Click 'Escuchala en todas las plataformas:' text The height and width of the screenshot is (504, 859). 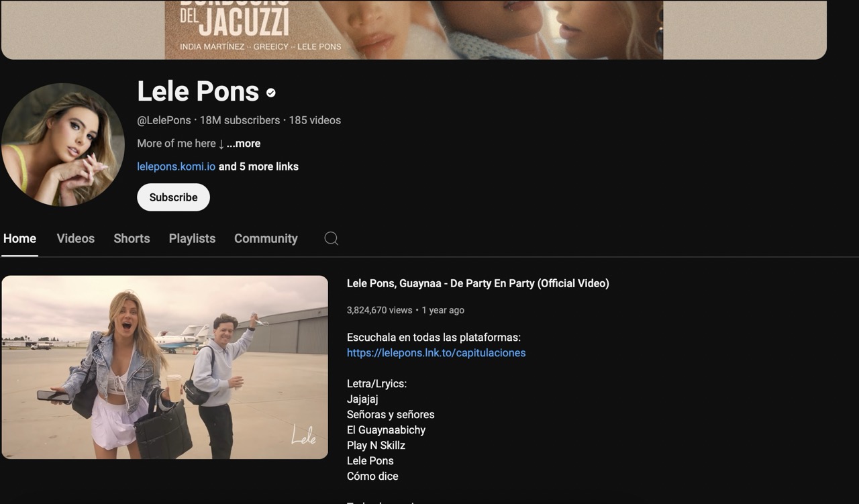(434, 337)
